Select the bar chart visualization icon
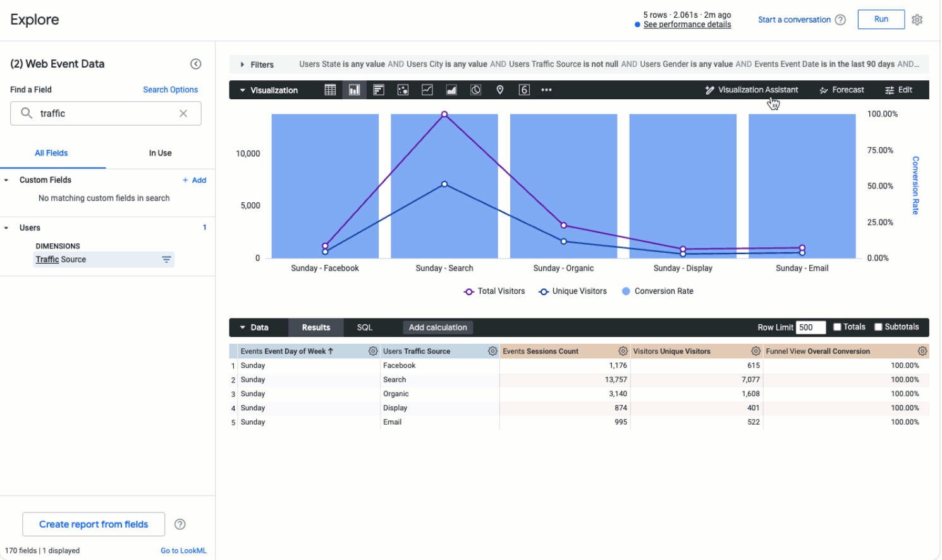Screen dimensions: 942x560 coord(379,90)
